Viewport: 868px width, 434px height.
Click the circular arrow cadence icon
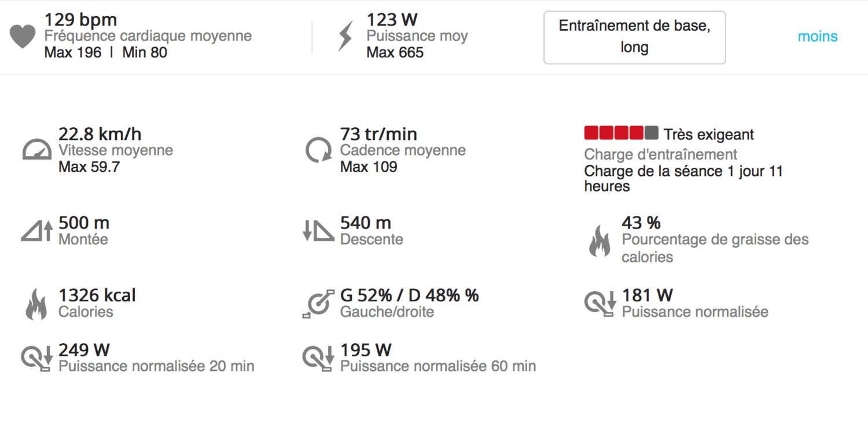coord(318,149)
